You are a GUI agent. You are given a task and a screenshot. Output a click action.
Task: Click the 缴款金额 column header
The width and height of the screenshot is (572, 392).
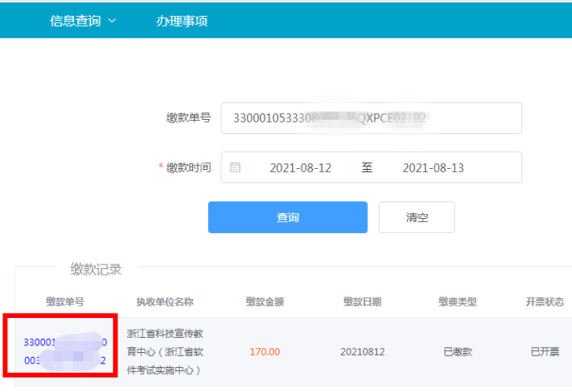265,301
